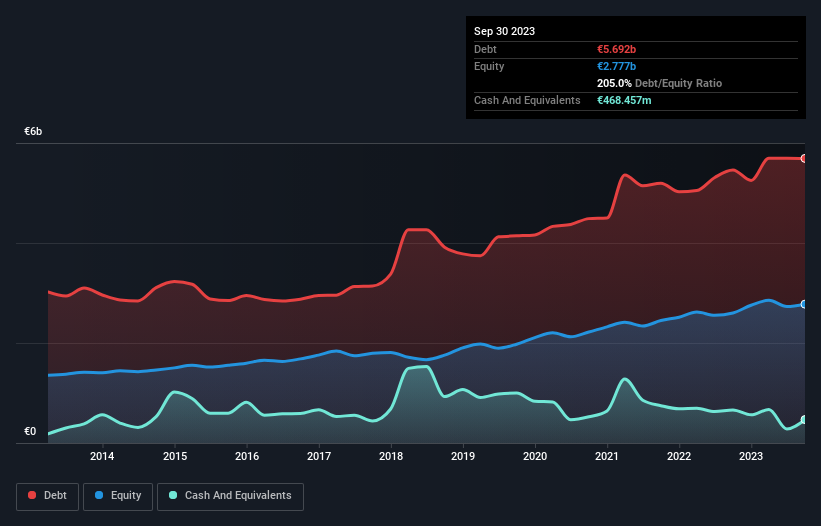Select the 2016 x-axis label
Viewport: 821px width, 526px height.
[x=247, y=456]
